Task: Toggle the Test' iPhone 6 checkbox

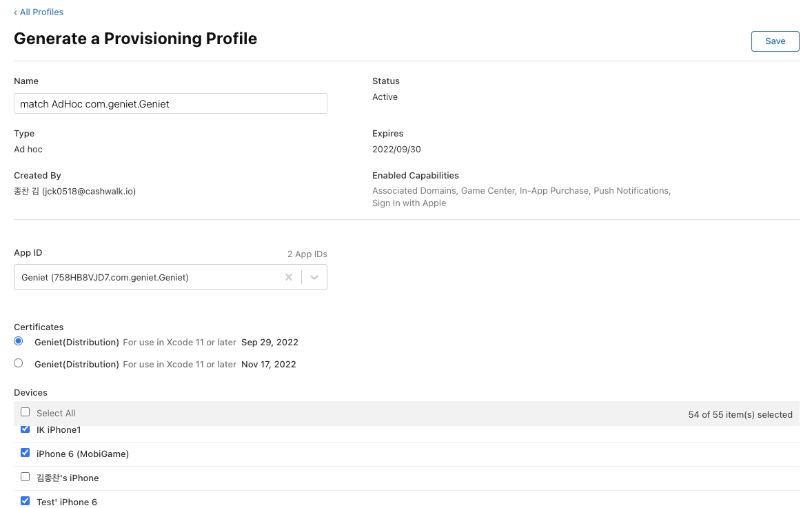Action: point(26,501)
